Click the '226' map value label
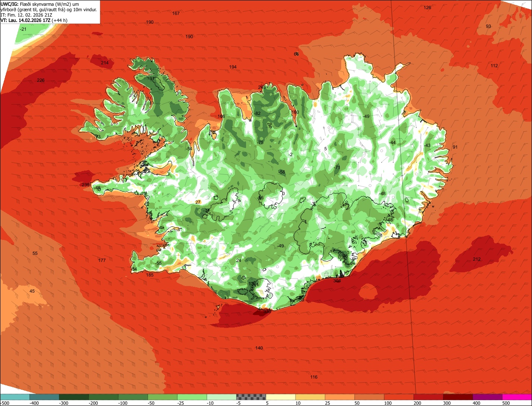 [x=41, y=80]
